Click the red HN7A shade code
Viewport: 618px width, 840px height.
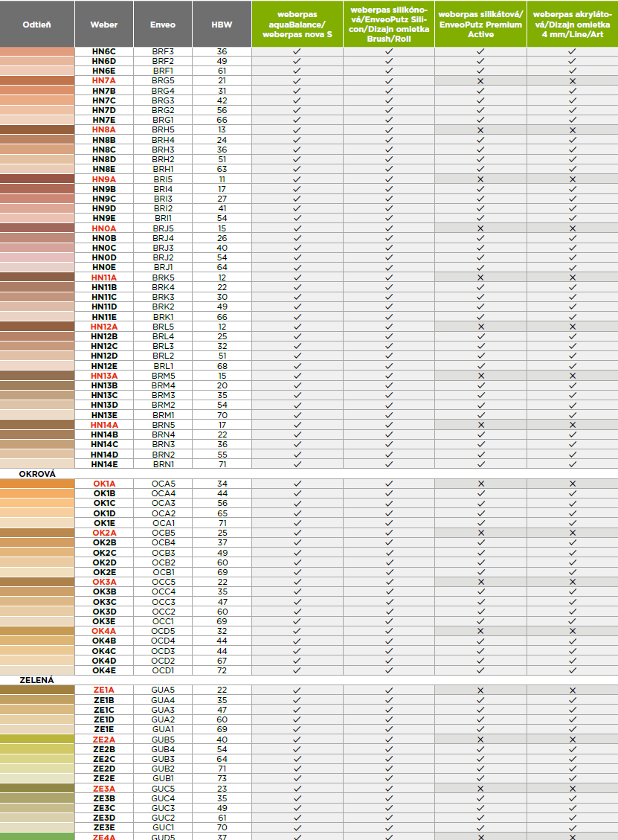(x=104, y=81)
